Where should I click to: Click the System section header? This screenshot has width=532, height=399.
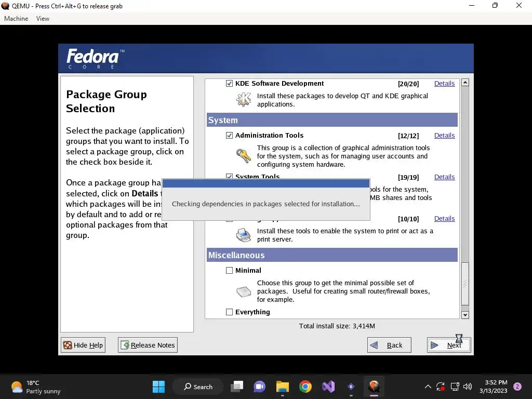click(x=332, y=120)
